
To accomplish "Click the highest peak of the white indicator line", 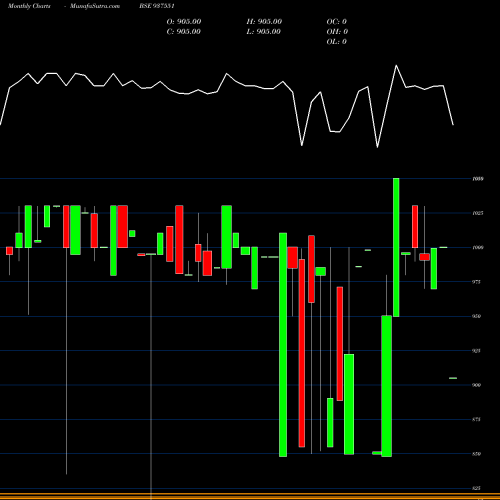I will (396, 66).
